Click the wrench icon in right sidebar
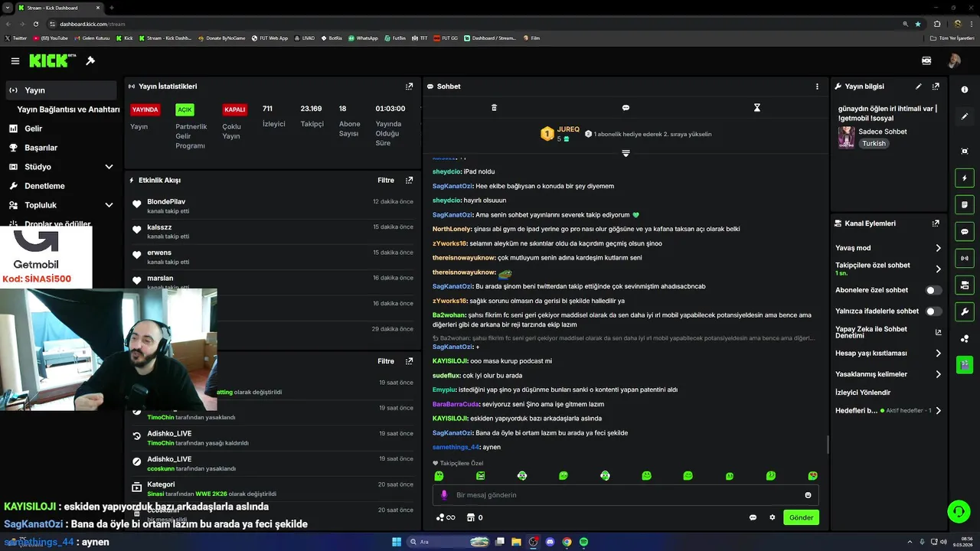Viewport: 980px width, 551px height. coord(965,311)
